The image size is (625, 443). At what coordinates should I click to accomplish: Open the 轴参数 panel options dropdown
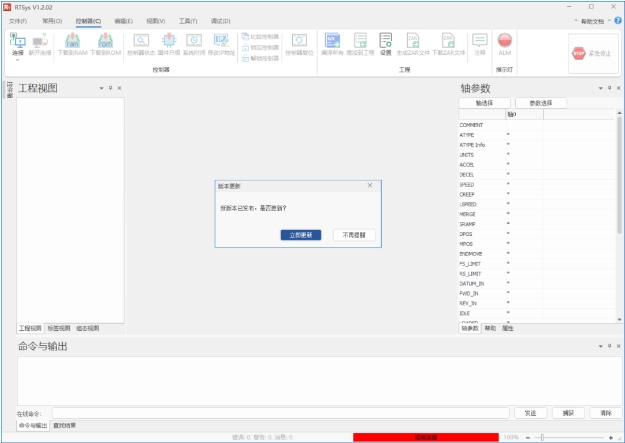tap(601, 88)
